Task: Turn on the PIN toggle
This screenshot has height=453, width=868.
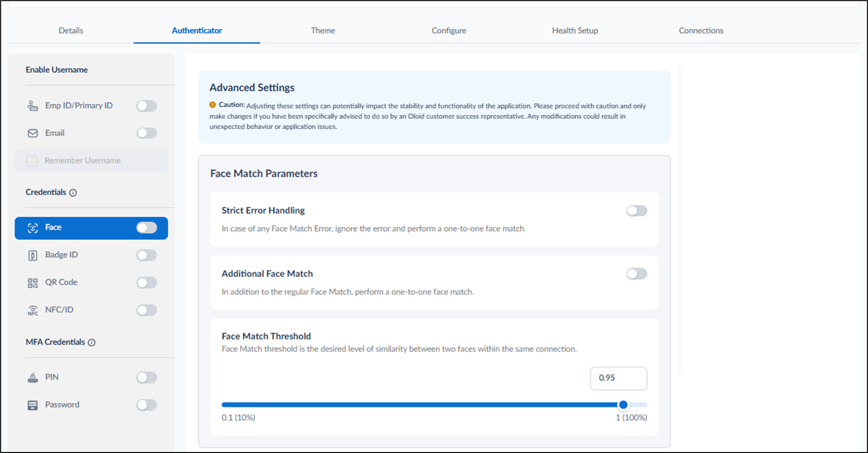Action: (147, 378)
